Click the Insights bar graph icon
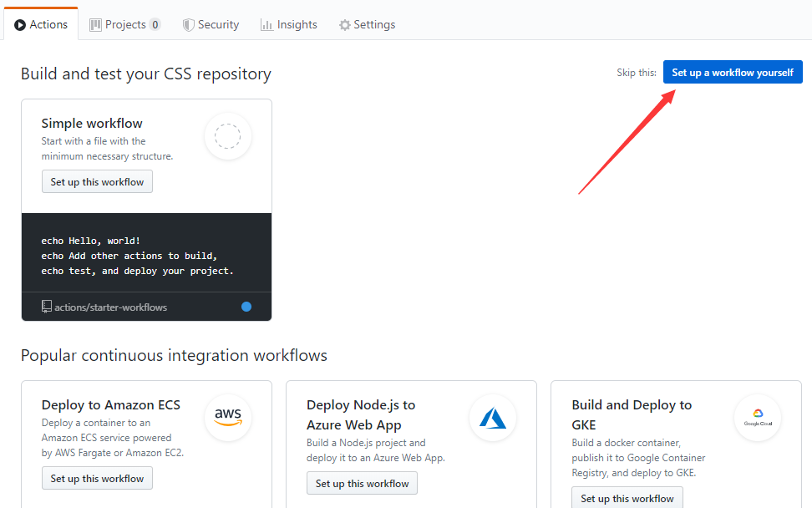 tap(266, 25)
